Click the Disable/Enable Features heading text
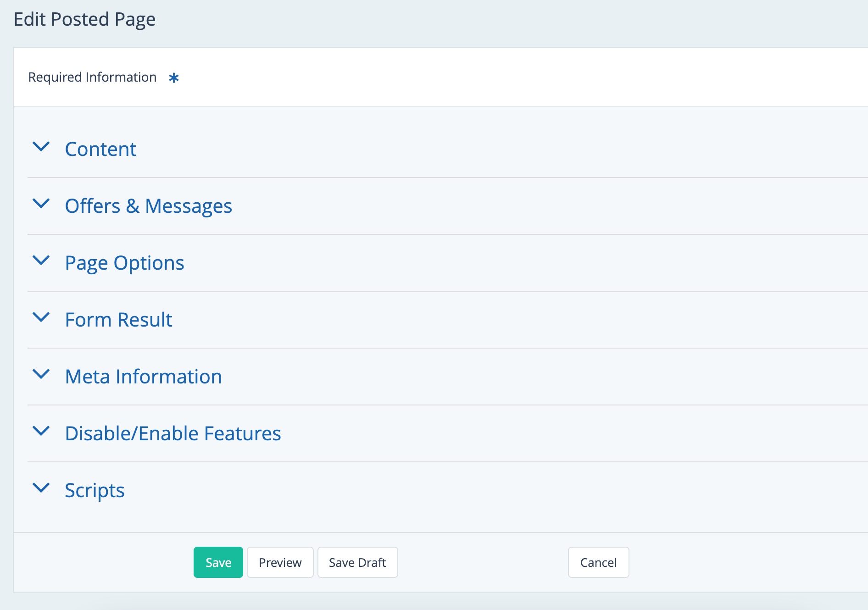The image size is (868, 610). pos(172,433)
